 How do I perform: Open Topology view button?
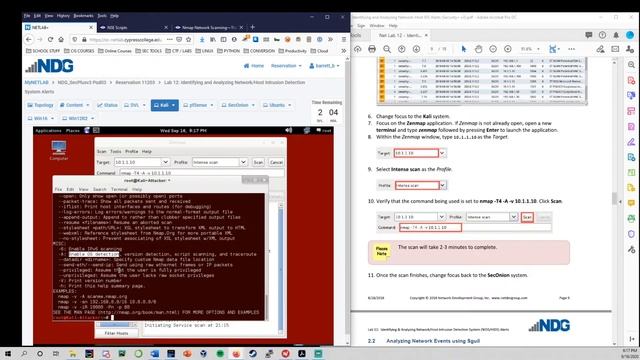pos(40,105)
